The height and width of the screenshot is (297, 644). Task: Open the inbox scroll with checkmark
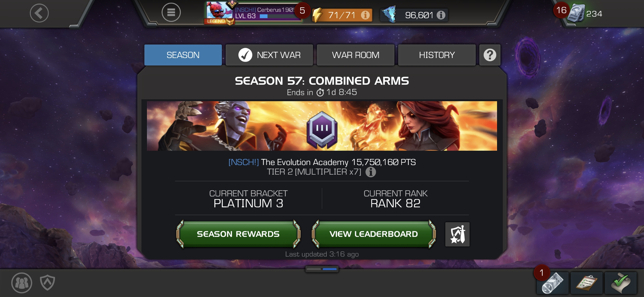tap(621, 283)
